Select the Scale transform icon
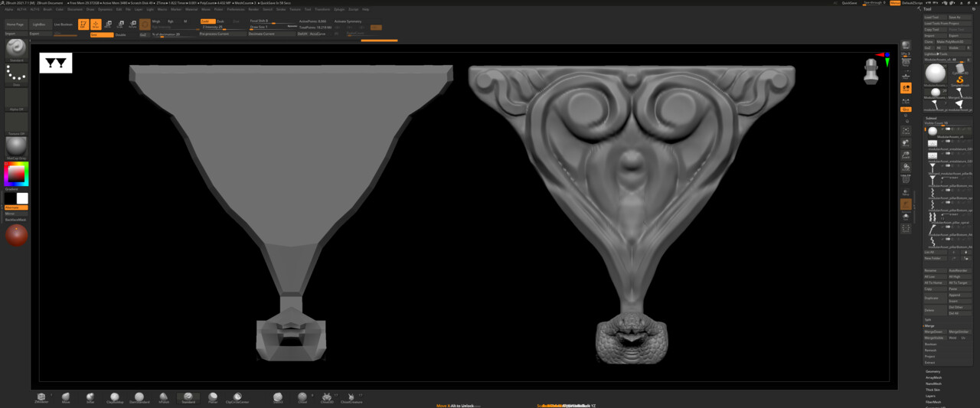Screen dimensions: 980x408 (x=120, y=24)
